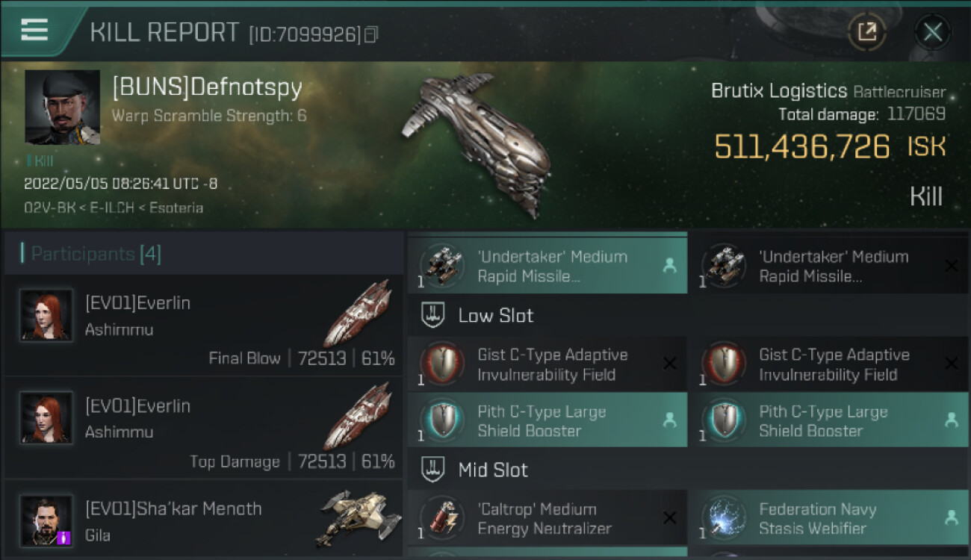Select Everlin Final Blow participant entry
The height and width of the screenshot is (560, 971).
click(x=203, y=326)
